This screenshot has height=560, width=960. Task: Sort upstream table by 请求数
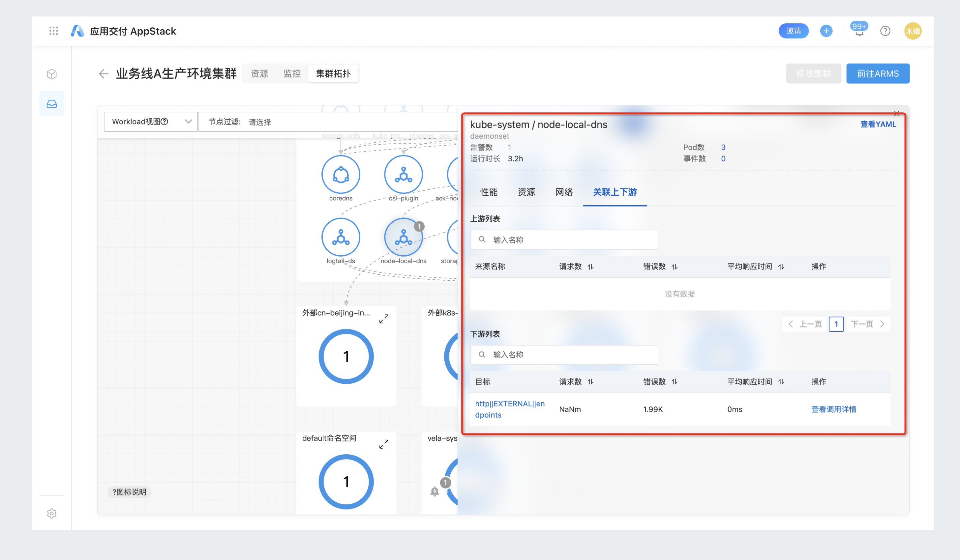coord(590,267)
